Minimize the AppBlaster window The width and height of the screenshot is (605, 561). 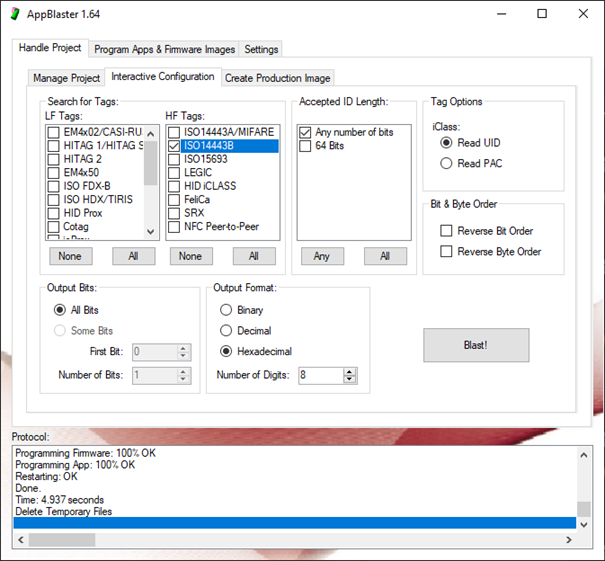point(502,14)
